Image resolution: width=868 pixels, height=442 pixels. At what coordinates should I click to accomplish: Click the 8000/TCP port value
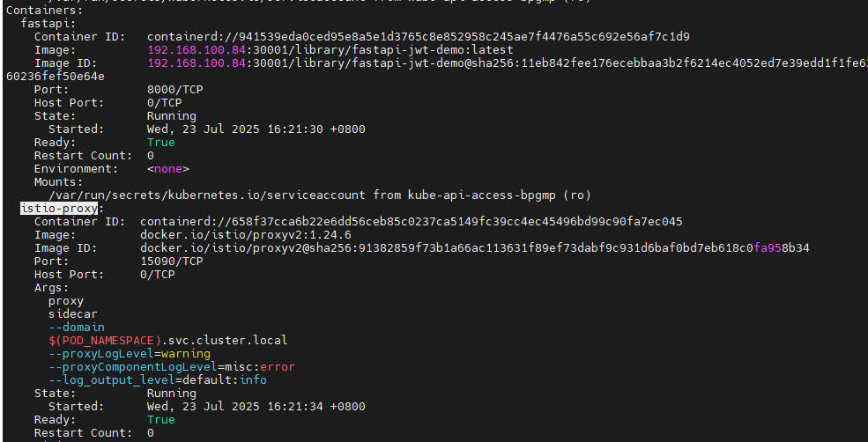point(175,90)
